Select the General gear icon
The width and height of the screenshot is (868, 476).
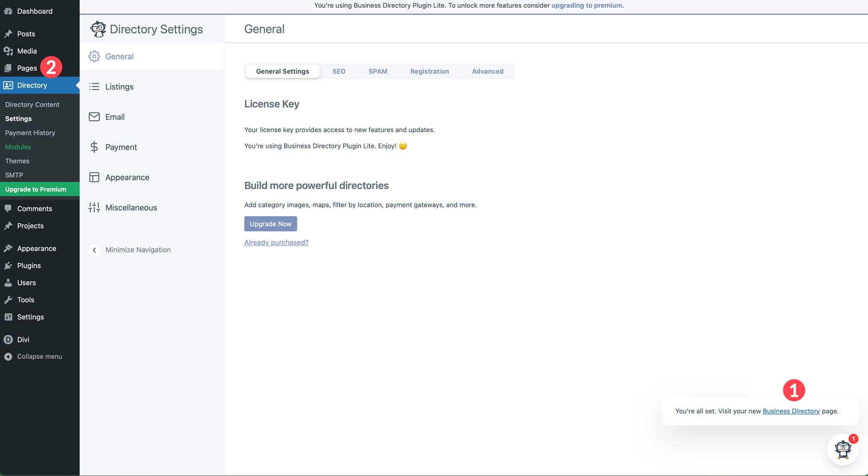click(x=95, y=56)
